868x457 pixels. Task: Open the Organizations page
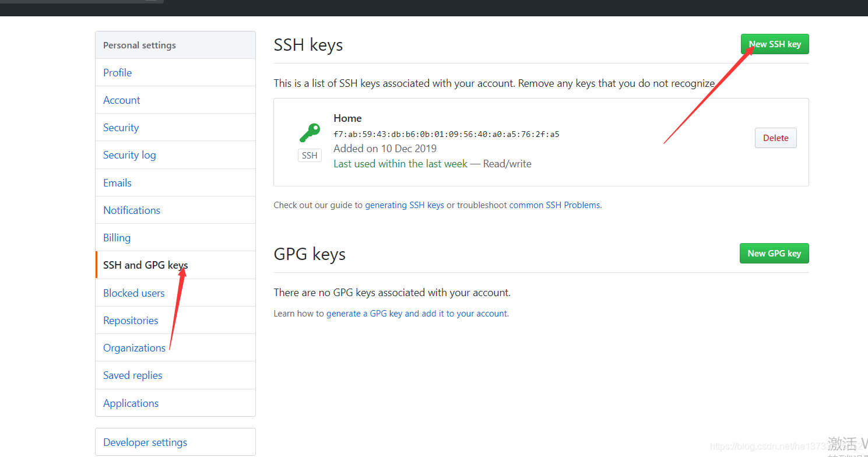pyautogui.click(x=134, y=347)
